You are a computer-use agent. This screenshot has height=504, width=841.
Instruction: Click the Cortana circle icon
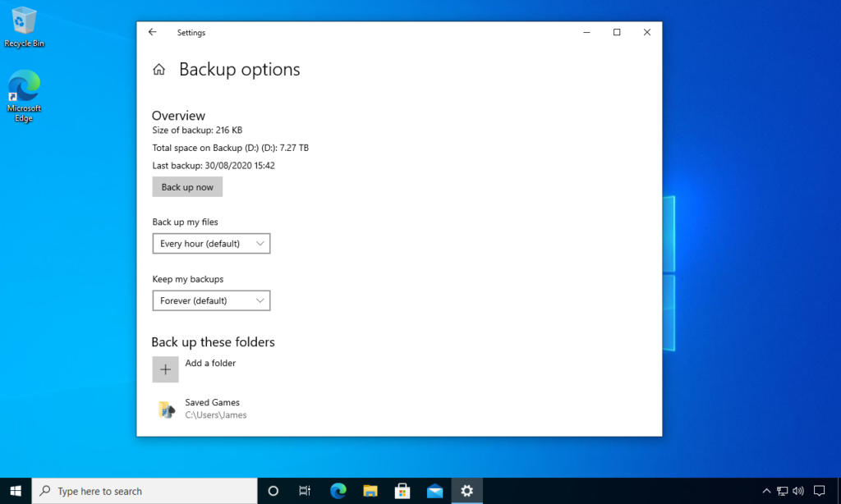click(x=273, y=490)
